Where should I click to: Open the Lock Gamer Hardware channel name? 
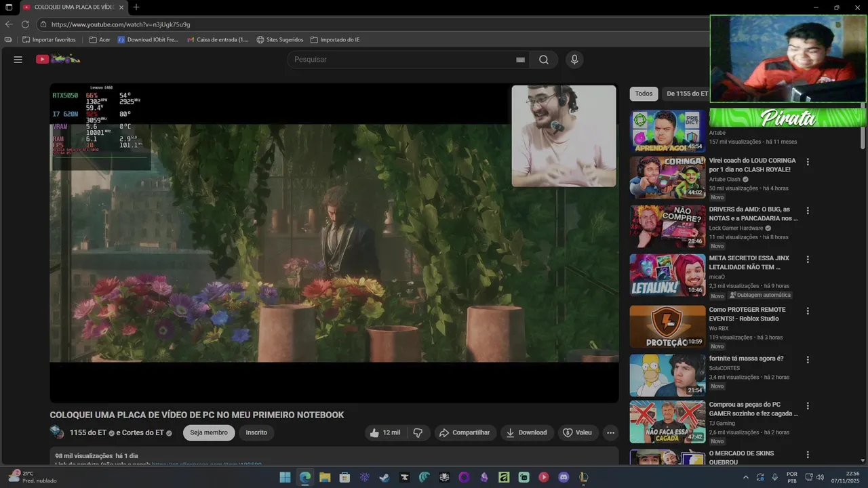pos(736,228)
